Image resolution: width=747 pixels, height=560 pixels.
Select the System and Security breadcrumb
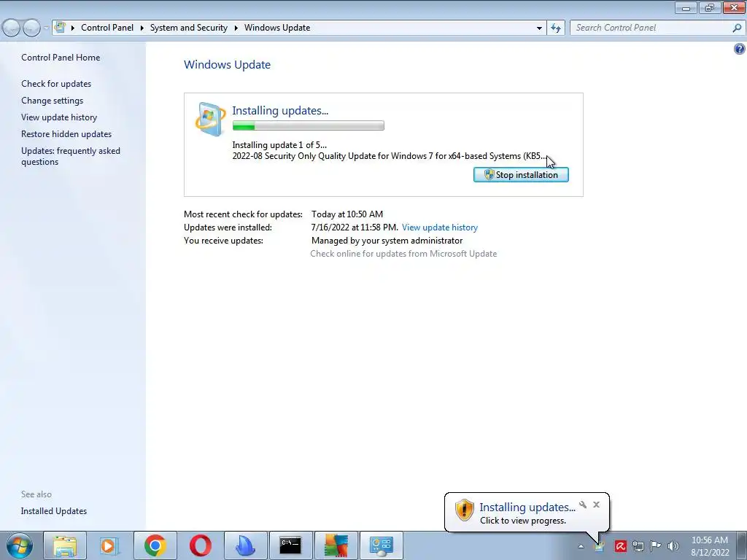coord(189,28)
